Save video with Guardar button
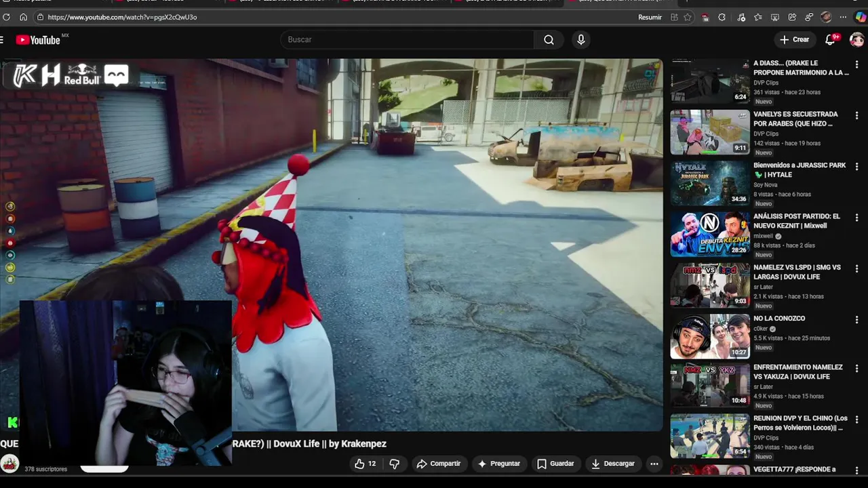The height and width of the screenshot is (488, 868). [555, 464]
